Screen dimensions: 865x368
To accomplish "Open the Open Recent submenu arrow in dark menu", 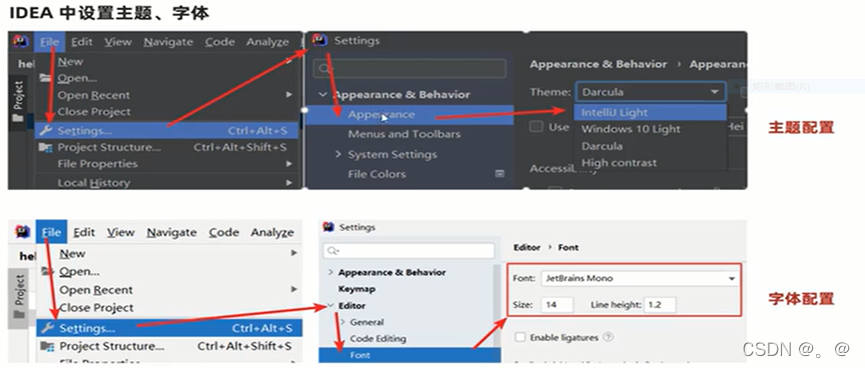I will coord(289,95).
